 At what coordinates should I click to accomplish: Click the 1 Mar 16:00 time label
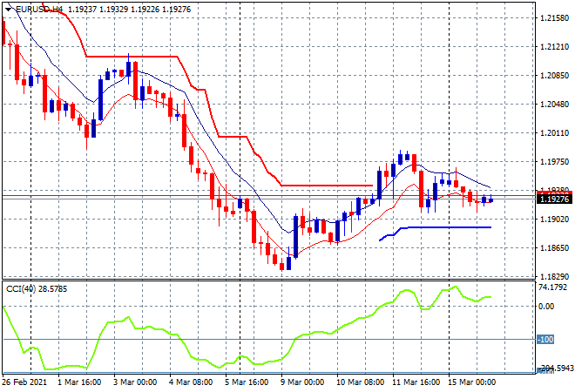tap(79, 382)
